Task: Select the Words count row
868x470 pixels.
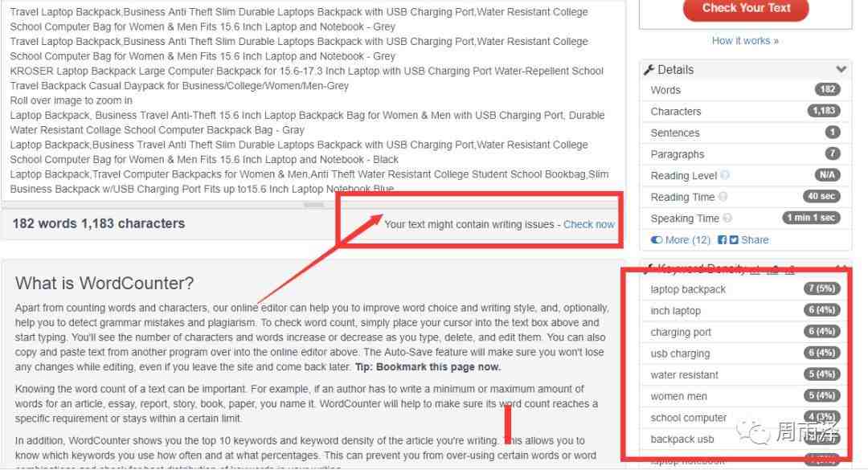Action: click(745, 90)
